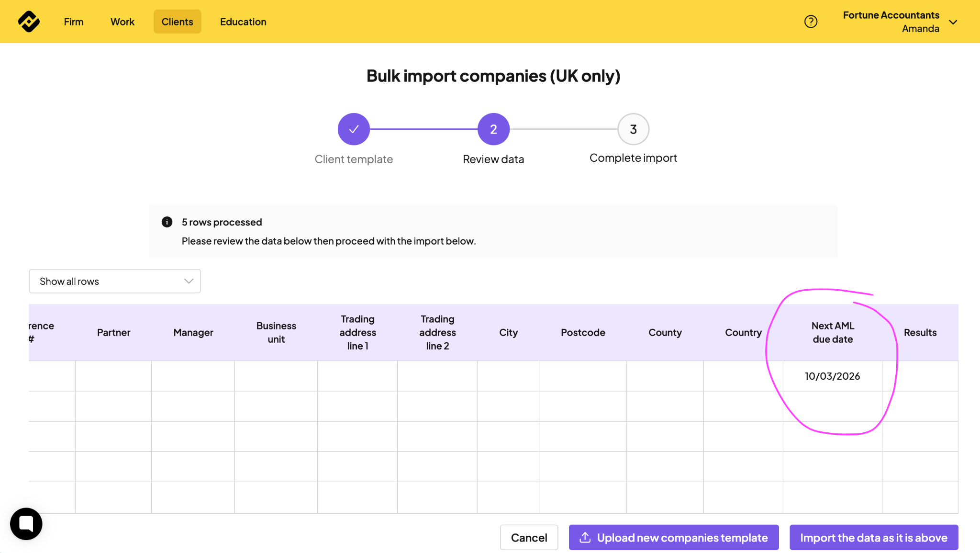Click the Results column header
The height and width of the screenshot is (553, 980).
[x=920, y=332]
